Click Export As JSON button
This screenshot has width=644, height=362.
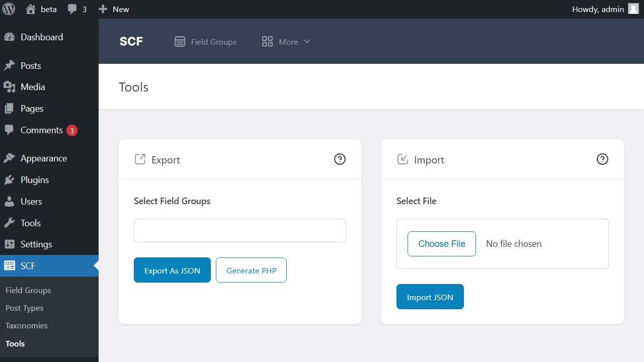[x=172, y=270]
